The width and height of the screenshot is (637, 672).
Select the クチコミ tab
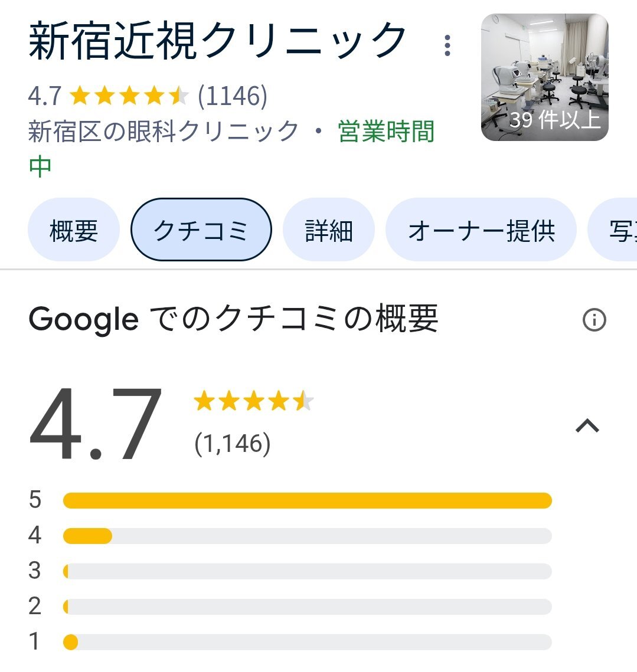coord(201,230)
